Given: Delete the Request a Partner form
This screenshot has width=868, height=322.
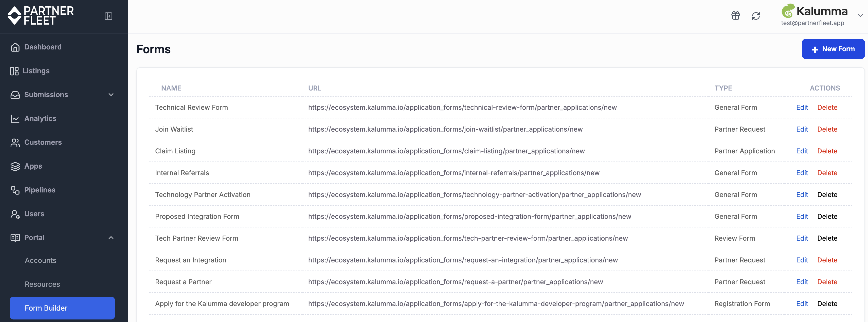Looking at the screenshot, I should 827,282.
